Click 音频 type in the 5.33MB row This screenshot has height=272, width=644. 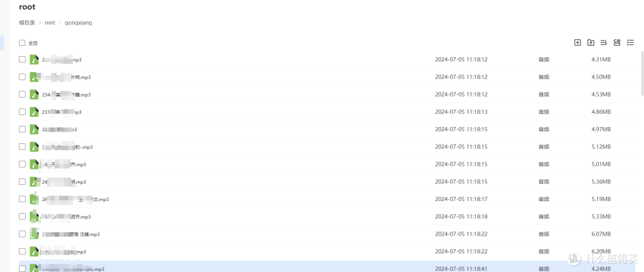click(544, 217)
